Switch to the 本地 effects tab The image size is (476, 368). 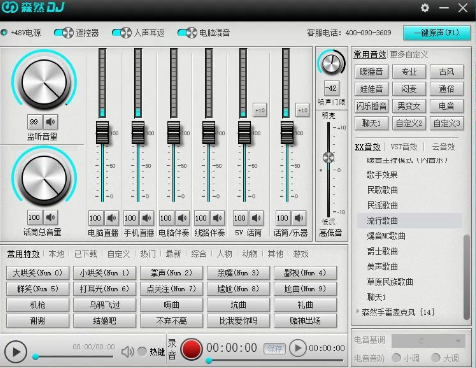(x=56, y=254)
